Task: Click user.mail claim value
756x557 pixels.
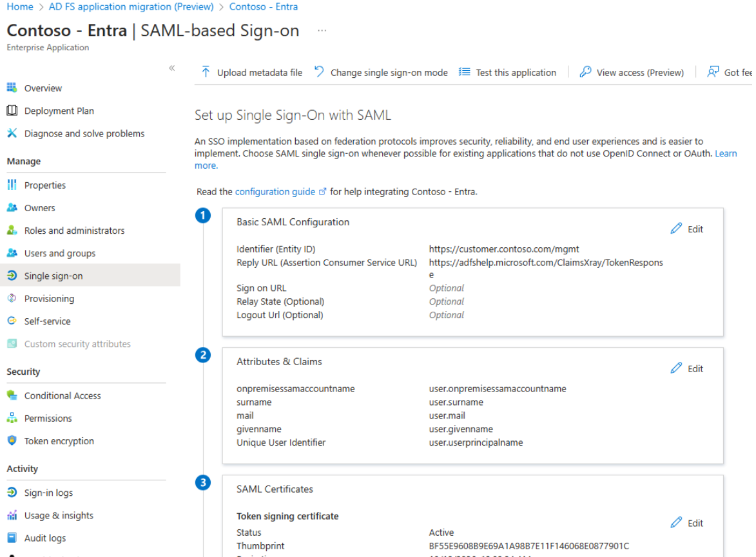Action: tap(447, 415)
